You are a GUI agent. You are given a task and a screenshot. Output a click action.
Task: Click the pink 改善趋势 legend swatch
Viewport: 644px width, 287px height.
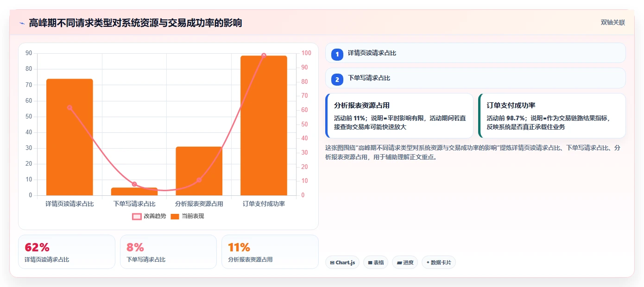pos(137,216)
